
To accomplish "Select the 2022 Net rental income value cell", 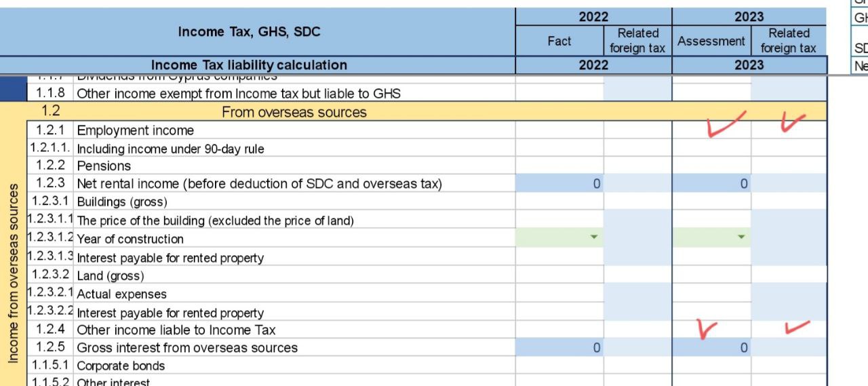I will pos(559,183).
